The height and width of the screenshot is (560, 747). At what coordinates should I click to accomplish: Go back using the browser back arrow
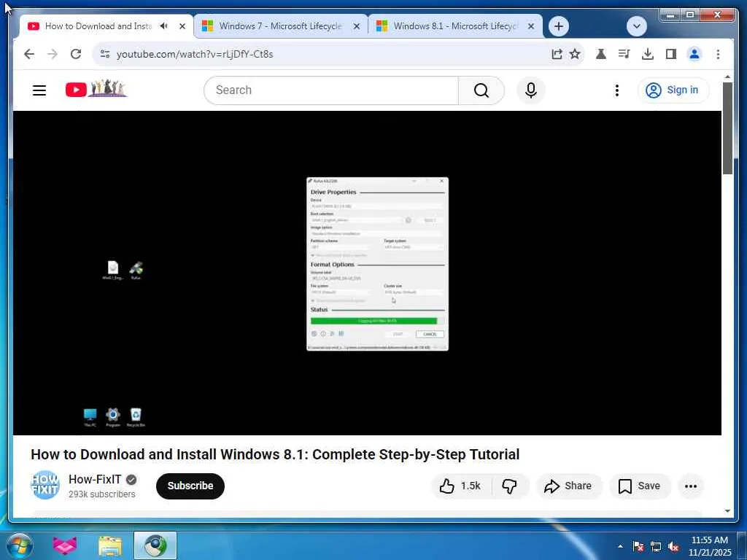(x=29, y=54)
